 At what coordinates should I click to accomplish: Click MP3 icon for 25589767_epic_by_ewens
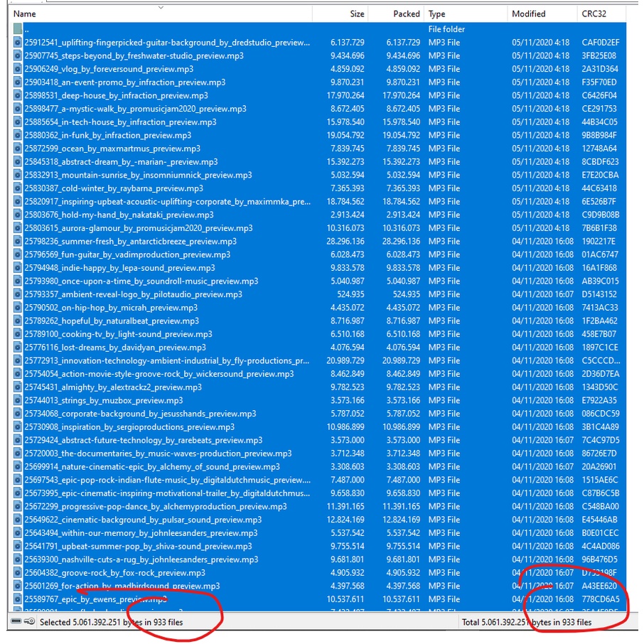[18, 599]
